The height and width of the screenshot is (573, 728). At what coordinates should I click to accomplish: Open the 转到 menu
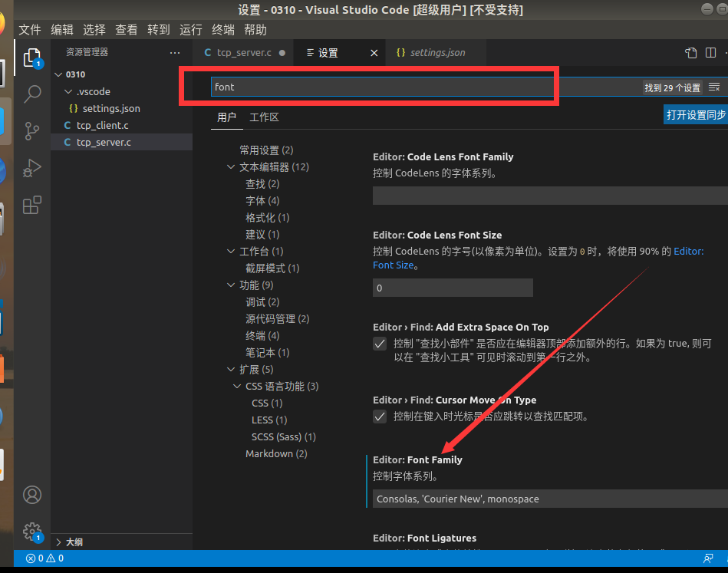158,30
